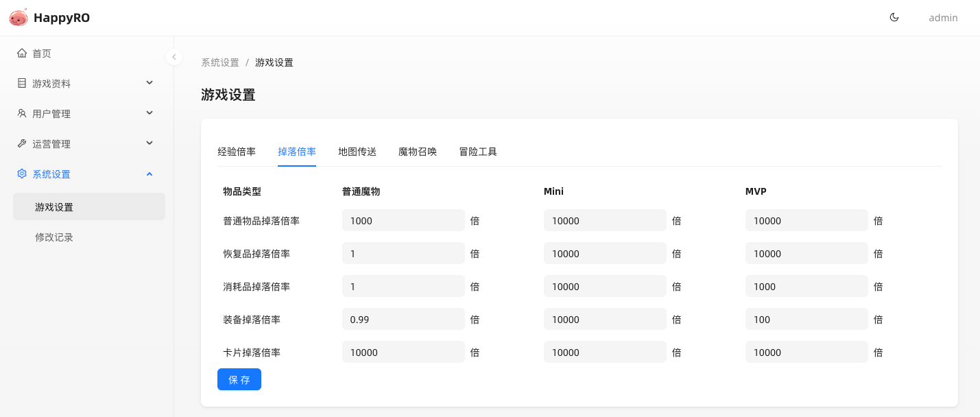Click the 系统设置 breadcrumb link
The height and width of the screenshot is (417, 980).
point(220,62)
